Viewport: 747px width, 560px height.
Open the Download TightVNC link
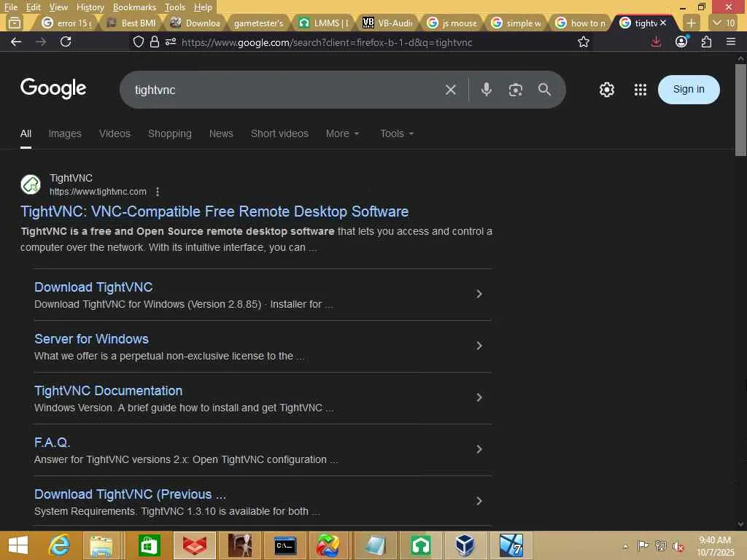93,287
